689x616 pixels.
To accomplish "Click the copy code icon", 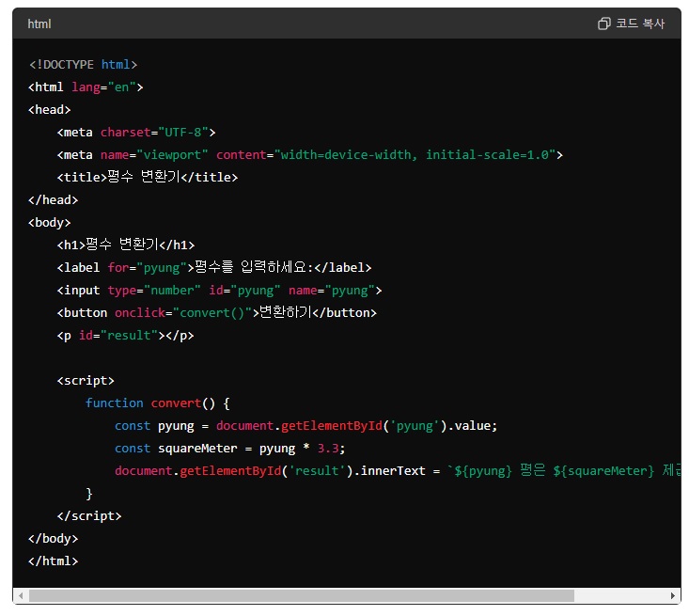I will (x=604, y=24).
